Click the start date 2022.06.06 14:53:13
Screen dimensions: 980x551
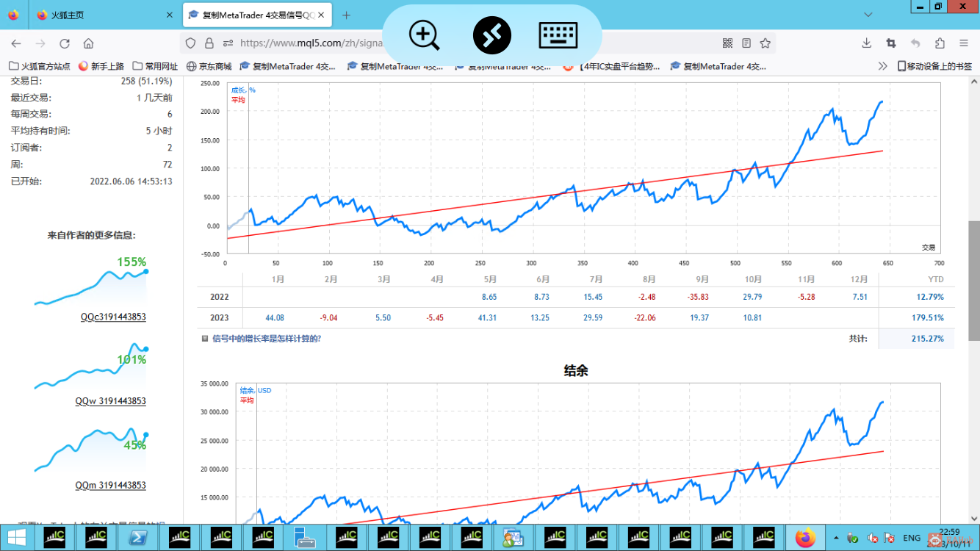coord(131,181)
